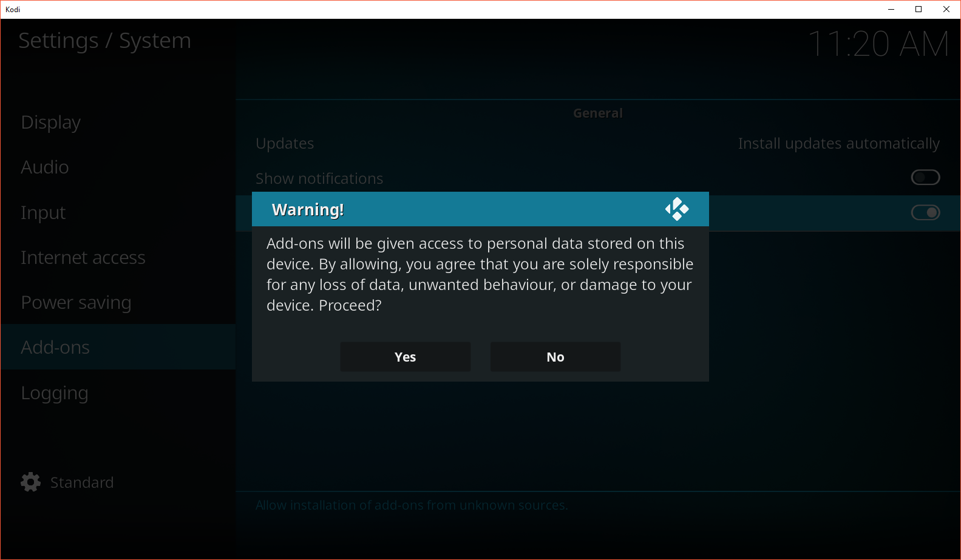
Task: Open Updates option Install updates automatically
Action: click(x=838, y=144)
